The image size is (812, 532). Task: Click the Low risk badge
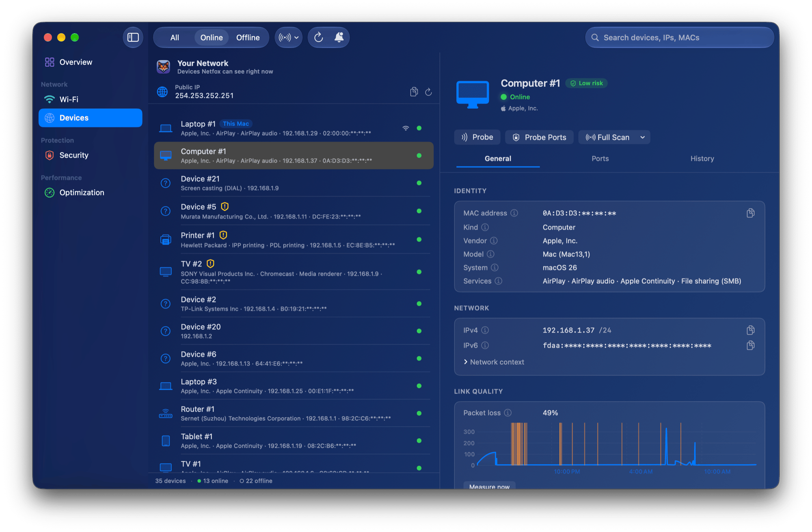(x=586, y=83)
